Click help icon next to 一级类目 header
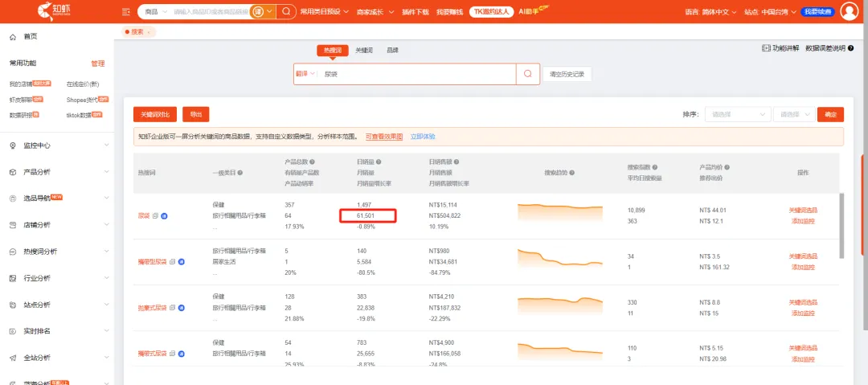Screen dimensions: 868x385 240,173
